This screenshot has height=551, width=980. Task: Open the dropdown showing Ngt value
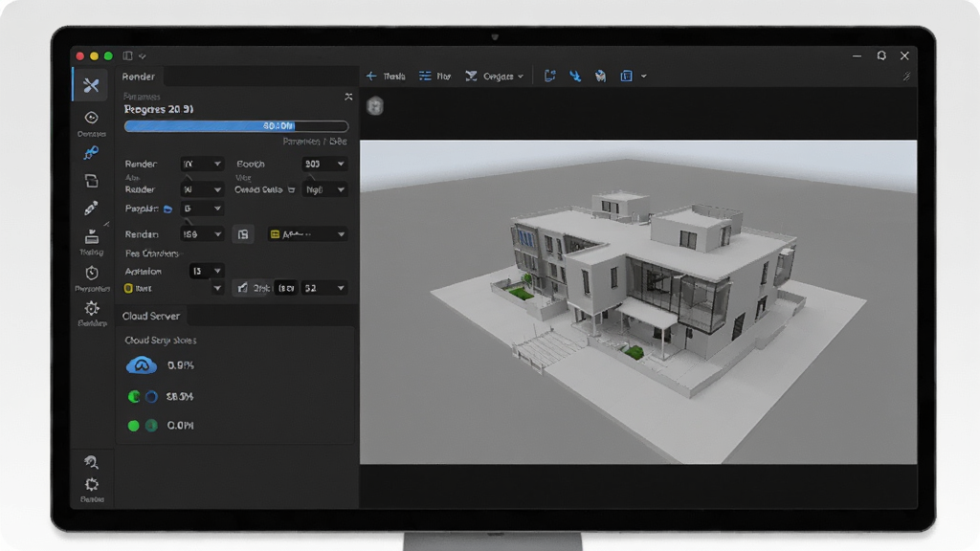click(324, 189)
